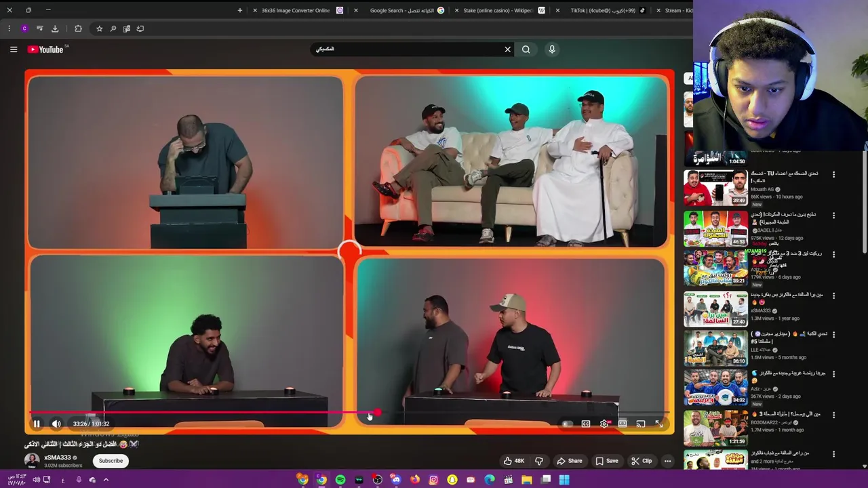This screenshot has height=488, width=868.
Task: Open the 39:21 suggested video thumbnail
Action: (x=715, y=268)
